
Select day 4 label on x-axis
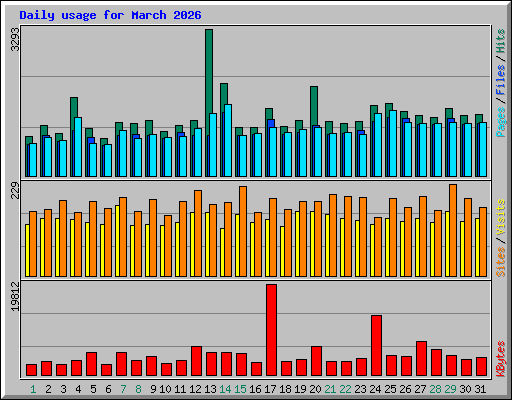pos(78,389)
